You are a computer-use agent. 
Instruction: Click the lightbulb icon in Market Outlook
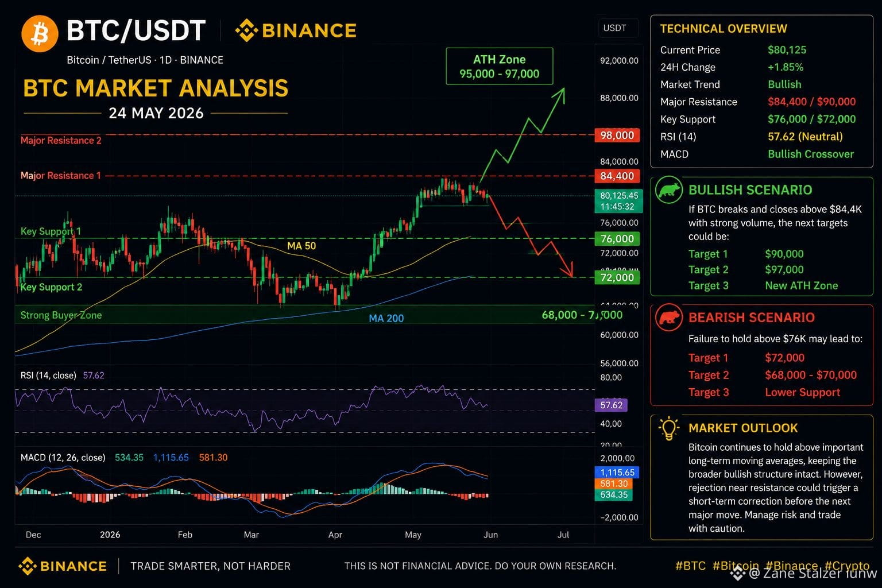coord(669,428)
